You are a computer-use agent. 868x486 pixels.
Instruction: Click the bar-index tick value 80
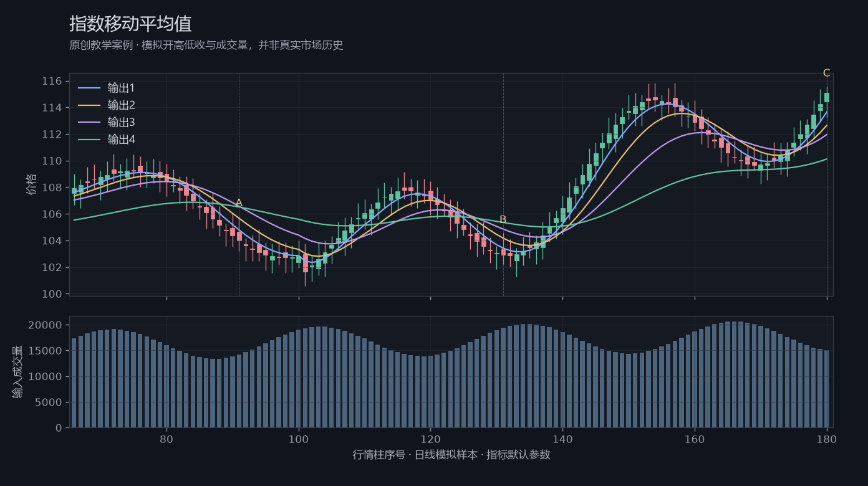pos(166,439)
